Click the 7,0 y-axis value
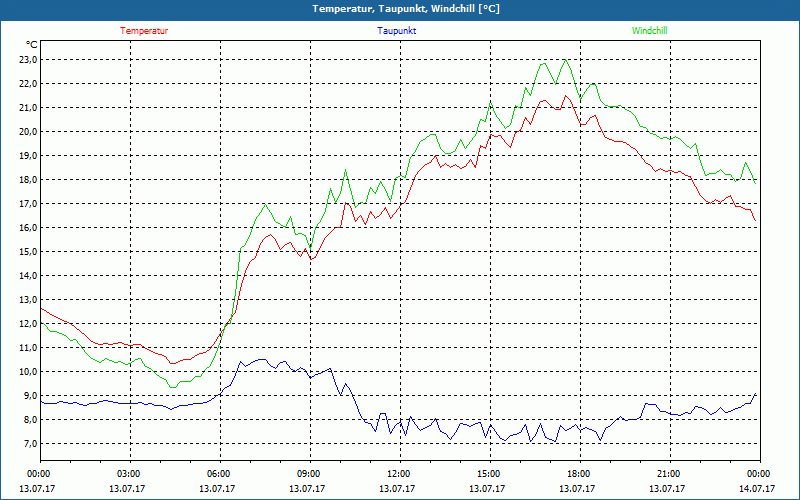The image size is (800, 500). (x=31, y=443)
